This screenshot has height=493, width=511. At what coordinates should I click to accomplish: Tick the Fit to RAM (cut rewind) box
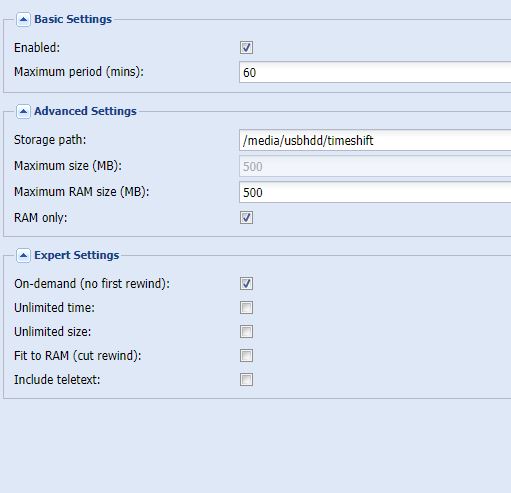click(246, 355)
